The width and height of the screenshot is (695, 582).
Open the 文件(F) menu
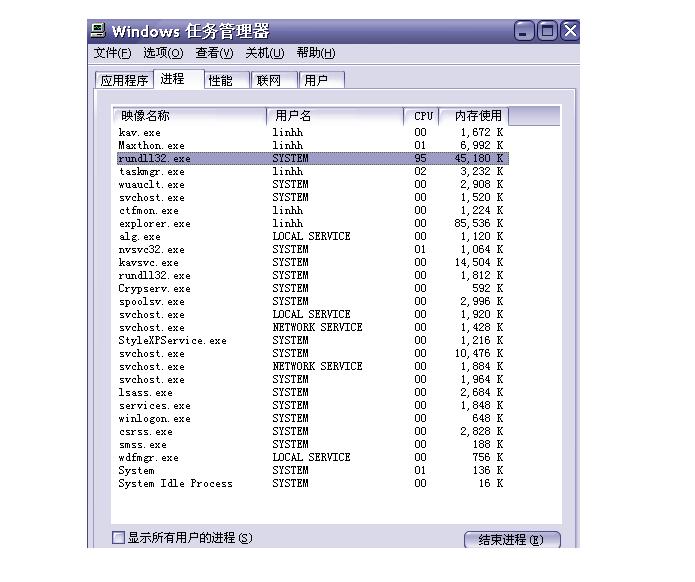[x=113, y=53]
